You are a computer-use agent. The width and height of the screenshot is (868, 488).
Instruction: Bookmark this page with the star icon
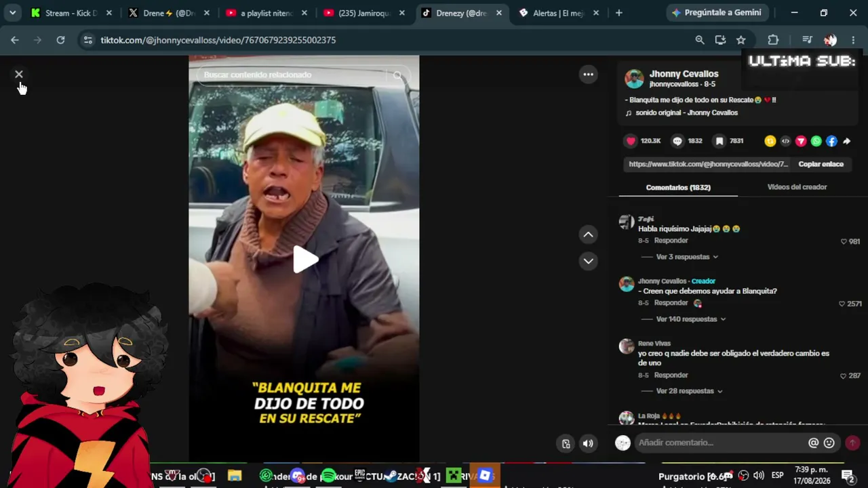(741, 40)
